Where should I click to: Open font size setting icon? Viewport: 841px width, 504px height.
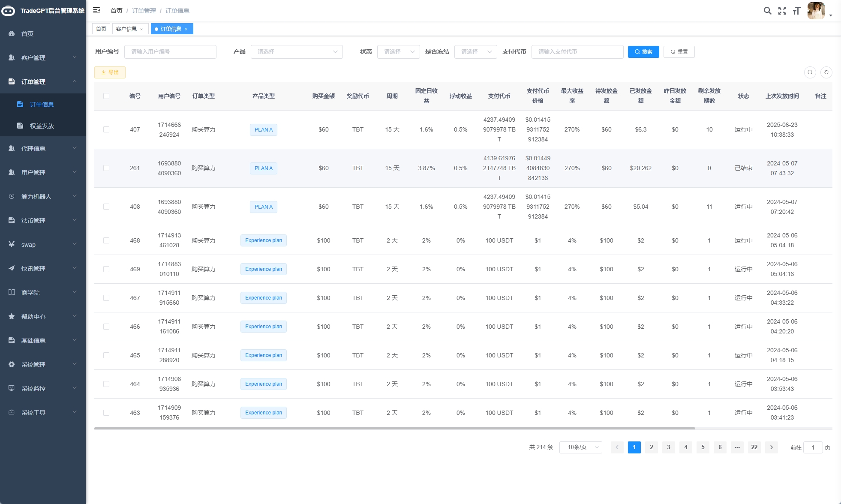pyautogui.click(x=796, y=11)
